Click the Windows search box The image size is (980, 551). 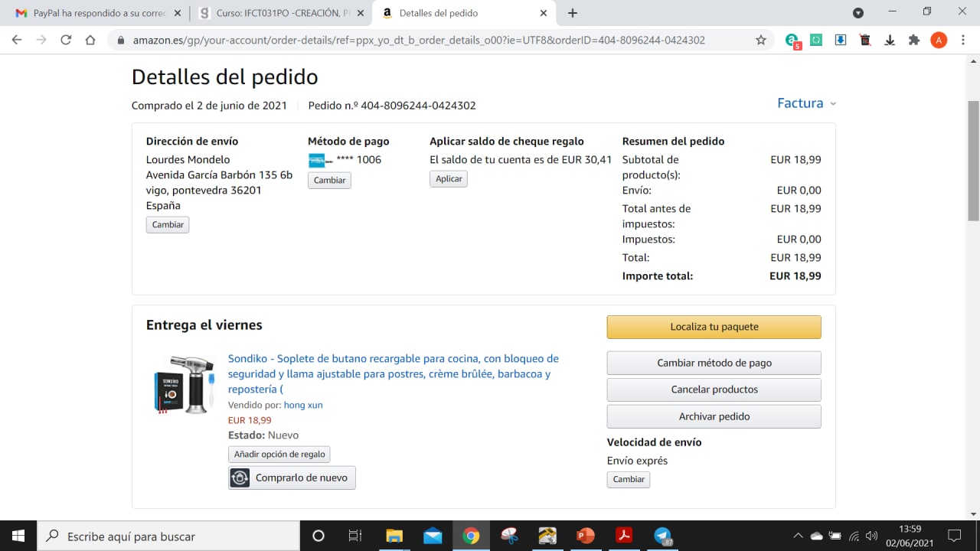click(x=168, y=536)
